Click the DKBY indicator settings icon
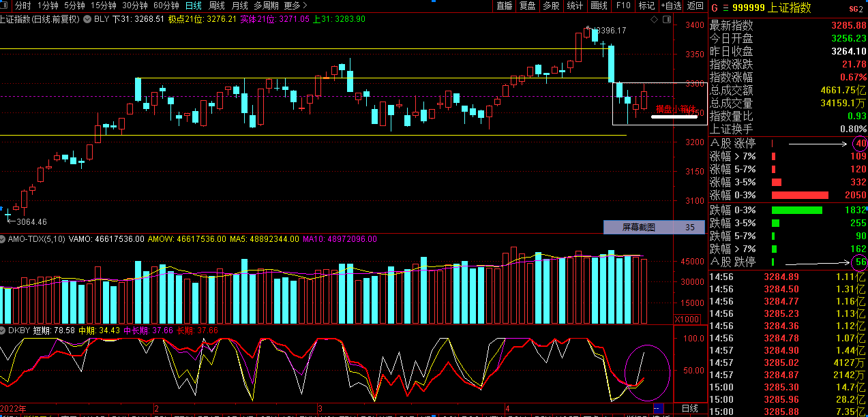Image resolution: width=868 pixels, height=417 pixels. tap(3, 330)
